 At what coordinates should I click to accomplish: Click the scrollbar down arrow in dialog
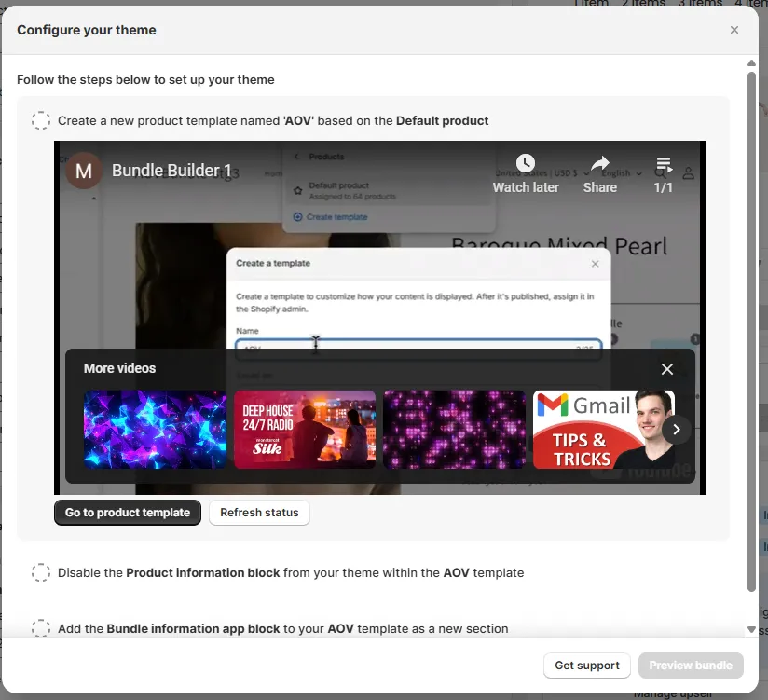click(x=751, y=630)
